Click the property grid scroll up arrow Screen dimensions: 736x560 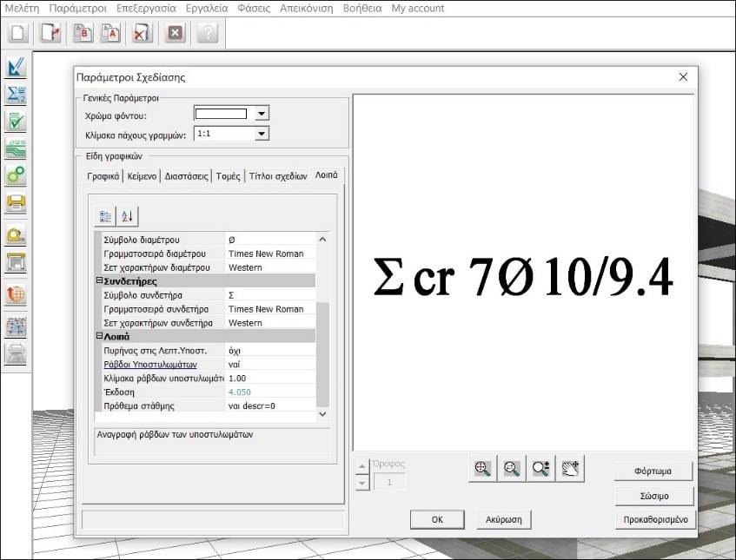(x=322, y=240)
